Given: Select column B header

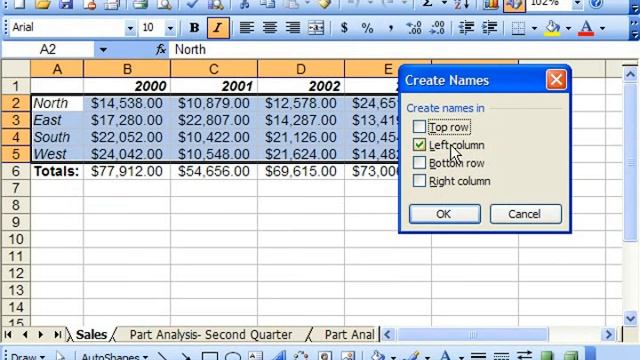Looking at the screenshot, I should [127, 69].
